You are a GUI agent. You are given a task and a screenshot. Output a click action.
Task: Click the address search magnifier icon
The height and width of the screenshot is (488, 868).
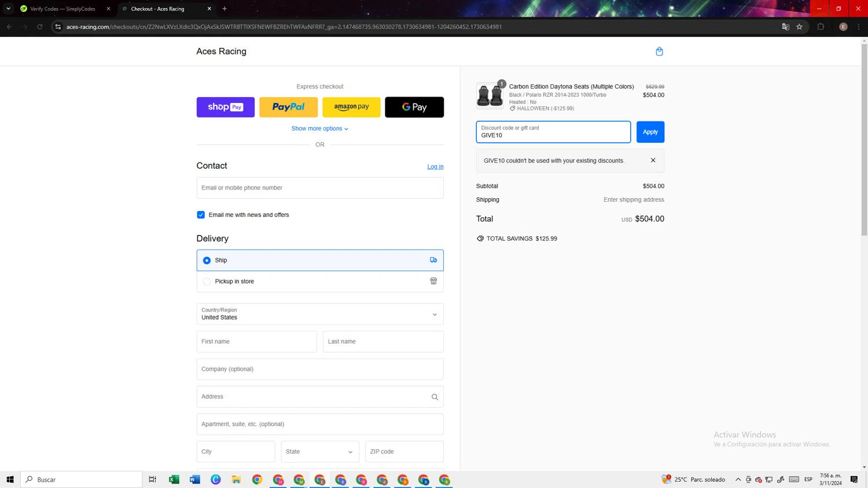pos(435,397)
